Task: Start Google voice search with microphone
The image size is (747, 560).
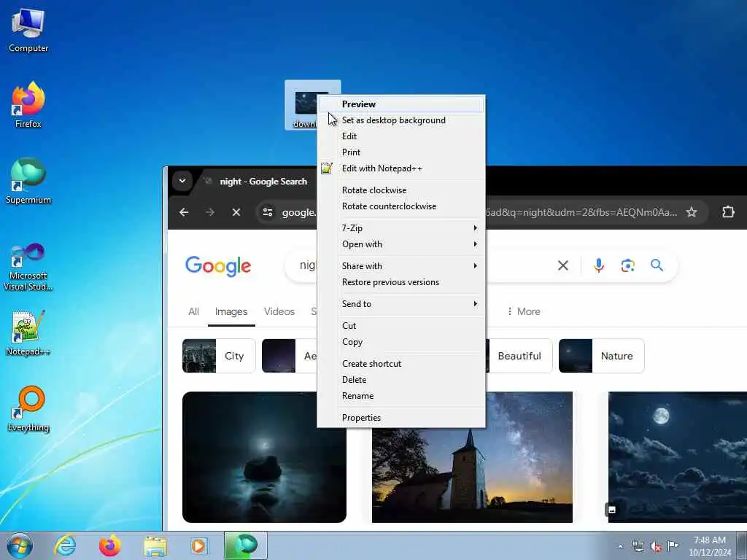Action: (599, 265)
